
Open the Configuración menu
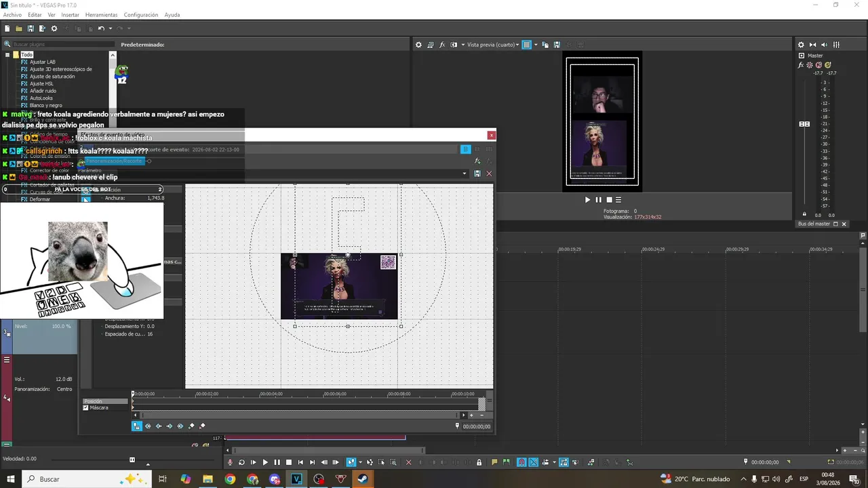click(x=141, y=15)
